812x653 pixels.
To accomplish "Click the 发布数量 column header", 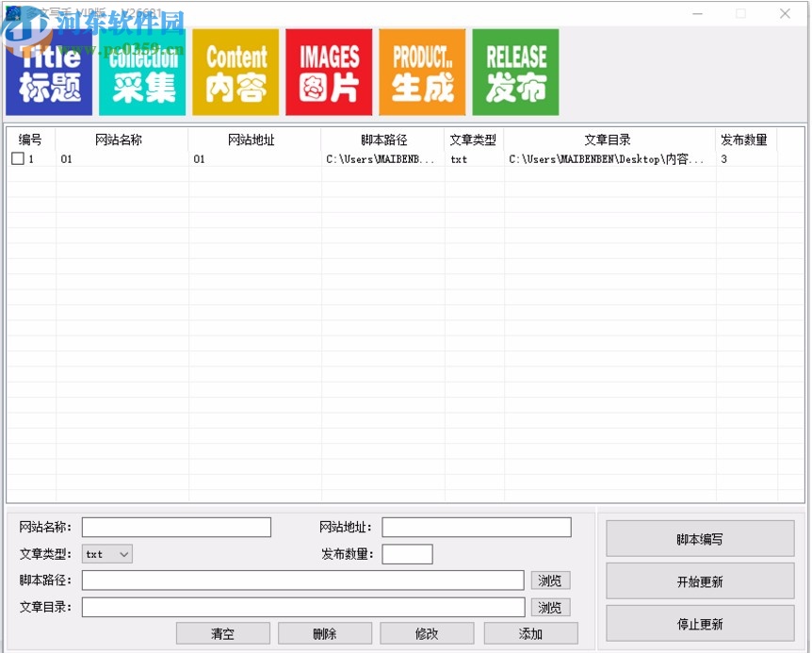I will 744,139.
